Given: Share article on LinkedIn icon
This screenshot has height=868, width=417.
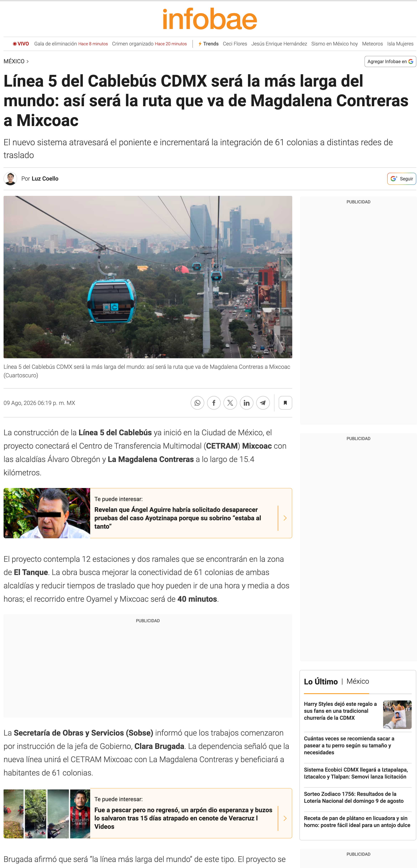Looking at the screenshot, I should click(x=247, y=403).
